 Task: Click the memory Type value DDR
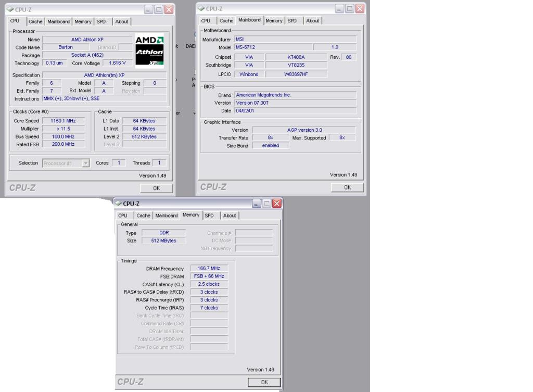click(x=164, y=233)
